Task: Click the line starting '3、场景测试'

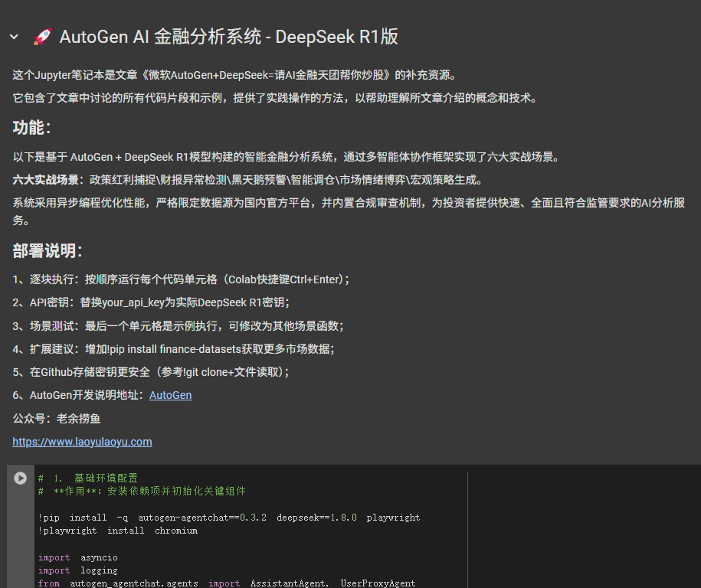Action: pos(178,325)
